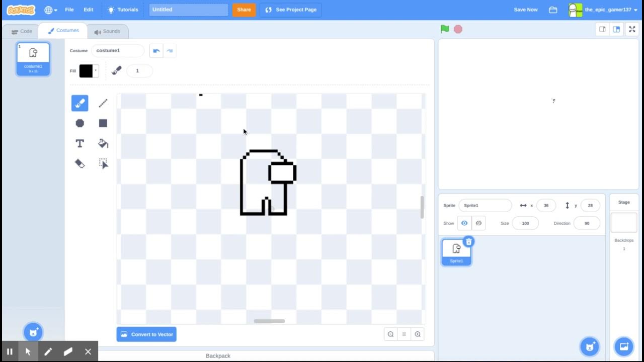
Task: Close the recorder overlay toolbar
Action: pos(88,351)
